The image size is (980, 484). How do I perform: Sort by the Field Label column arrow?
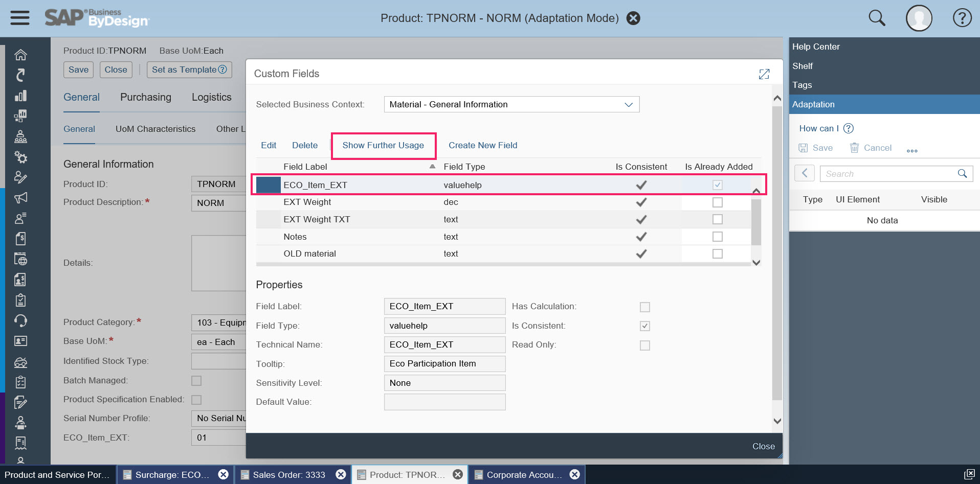coord(432,167)
